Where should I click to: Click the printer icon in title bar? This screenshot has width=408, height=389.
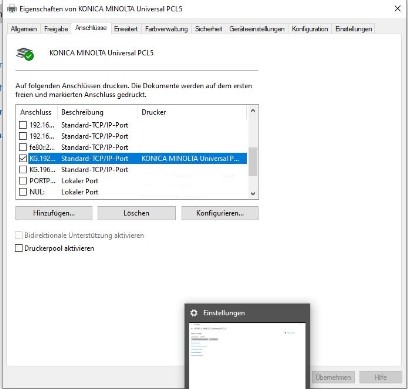pos(12,9)
